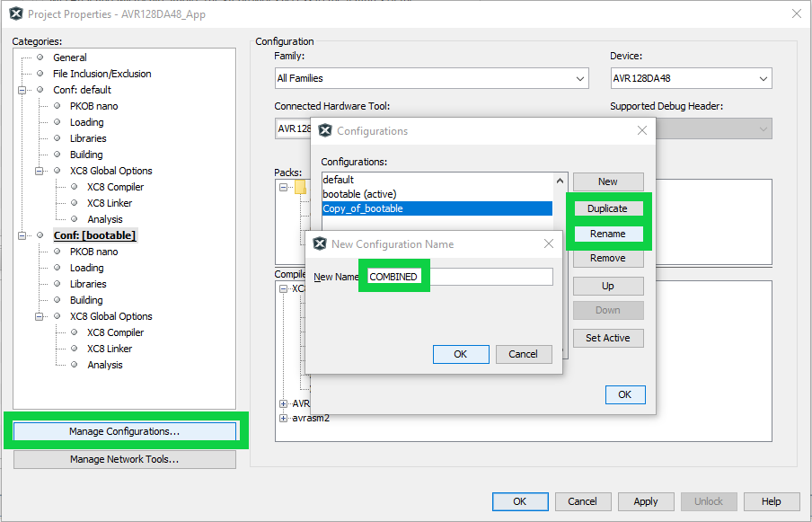Cancel the New Configuration Name dialog

(x=523, y=354)
